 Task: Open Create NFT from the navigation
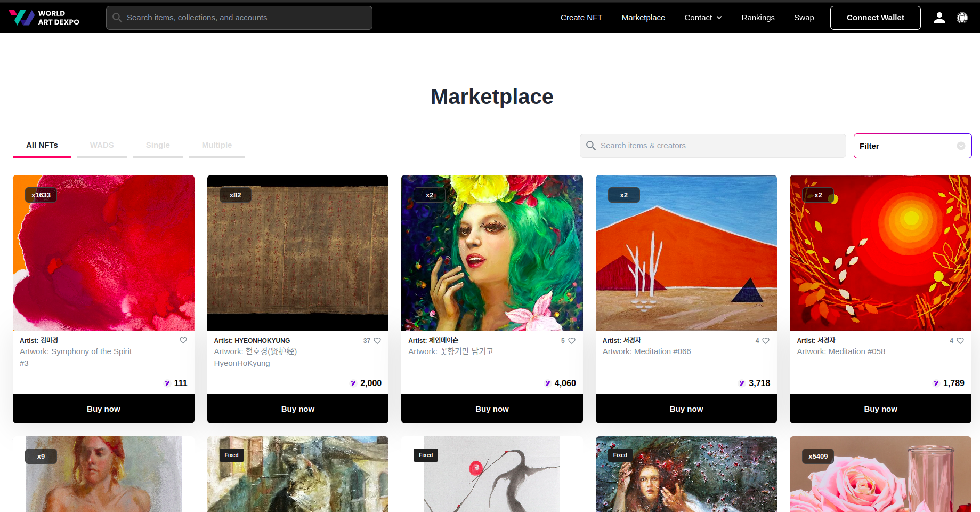pyautogui.click(x=581, y=18)
